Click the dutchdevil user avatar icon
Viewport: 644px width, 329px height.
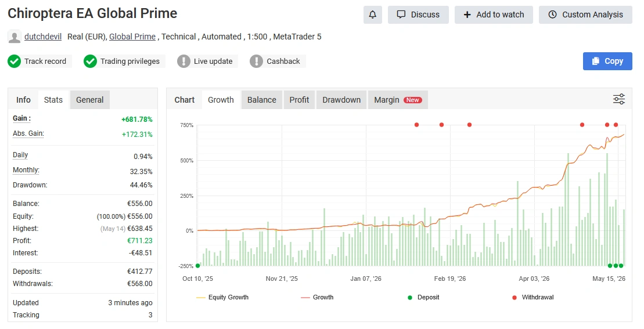tap(15, 37)
